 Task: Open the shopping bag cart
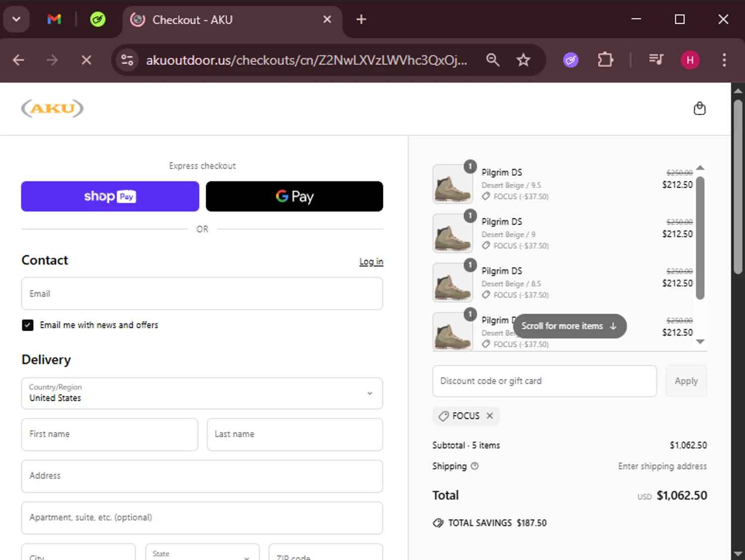pos(699,108)
